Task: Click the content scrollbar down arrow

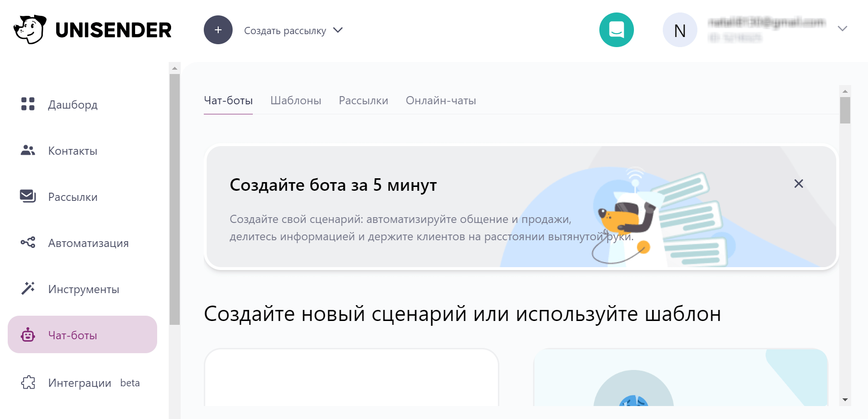Action: (x=845, y=400)
